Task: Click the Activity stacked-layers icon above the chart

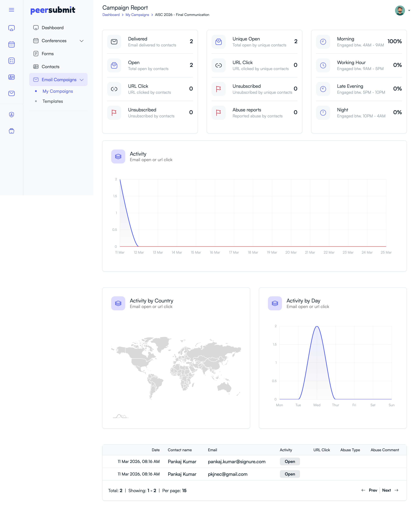Action: pos(118,156)
